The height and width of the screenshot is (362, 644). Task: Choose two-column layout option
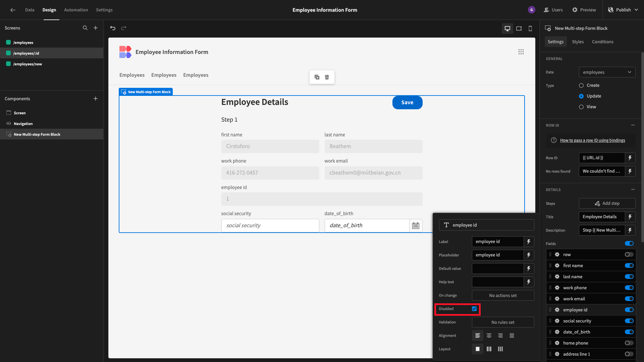[489, 349]
